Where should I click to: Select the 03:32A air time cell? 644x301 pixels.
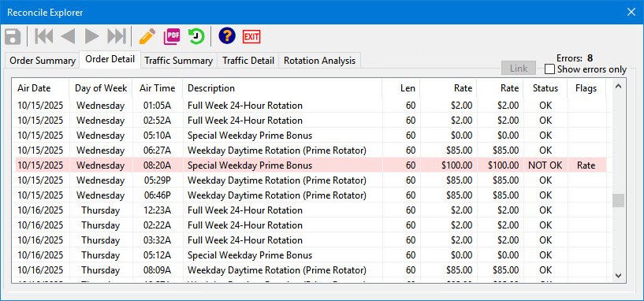tap(158, 240)
